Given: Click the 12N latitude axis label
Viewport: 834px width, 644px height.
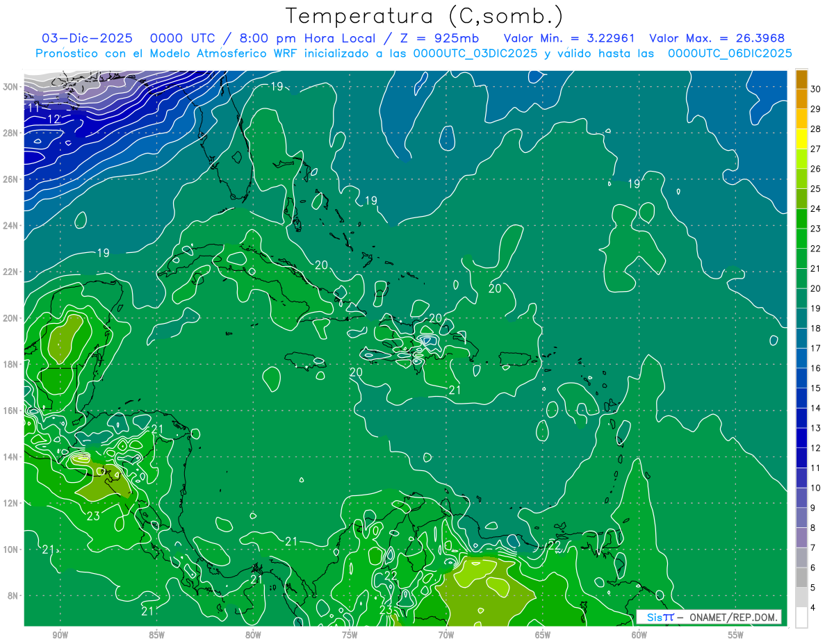Looking at the screenshot, I should click(x=11, y=503).
